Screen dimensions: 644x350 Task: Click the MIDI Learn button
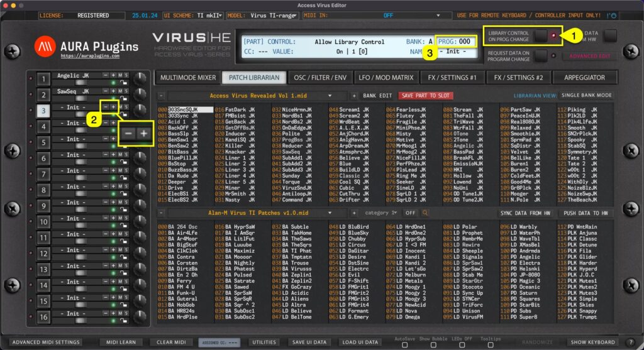[x=121, y=342]
